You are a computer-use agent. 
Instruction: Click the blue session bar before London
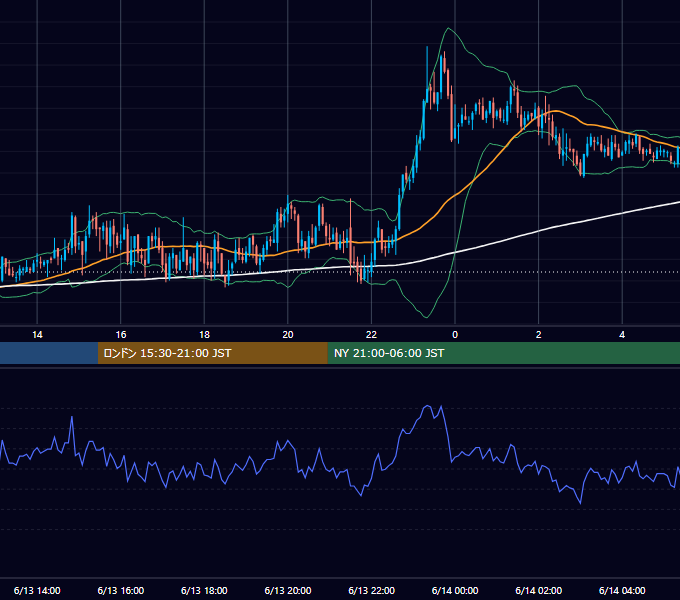pyautogui.click(x=49, y=353)
